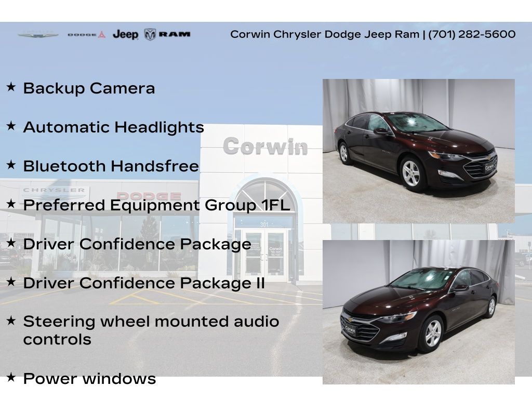Click the Automatic Headlights feature text
Image resolution: width=532 pixels, height=399 pixels.
113,127
